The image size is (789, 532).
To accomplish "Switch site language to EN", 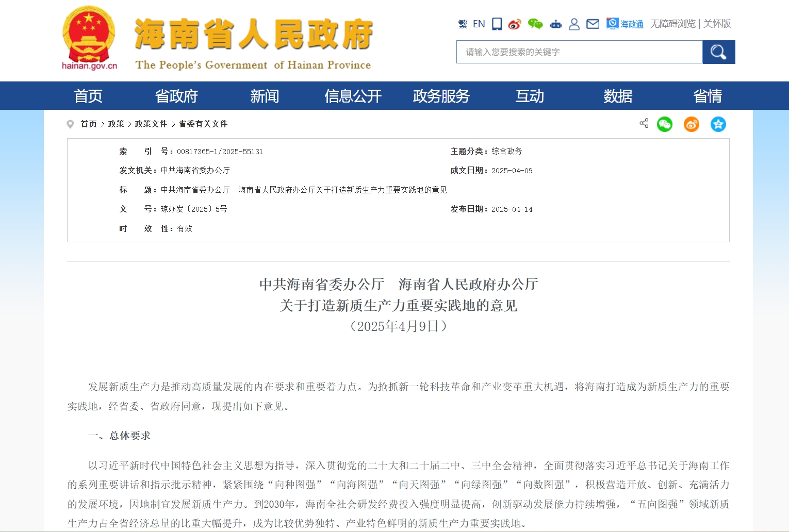I will 479,24.
